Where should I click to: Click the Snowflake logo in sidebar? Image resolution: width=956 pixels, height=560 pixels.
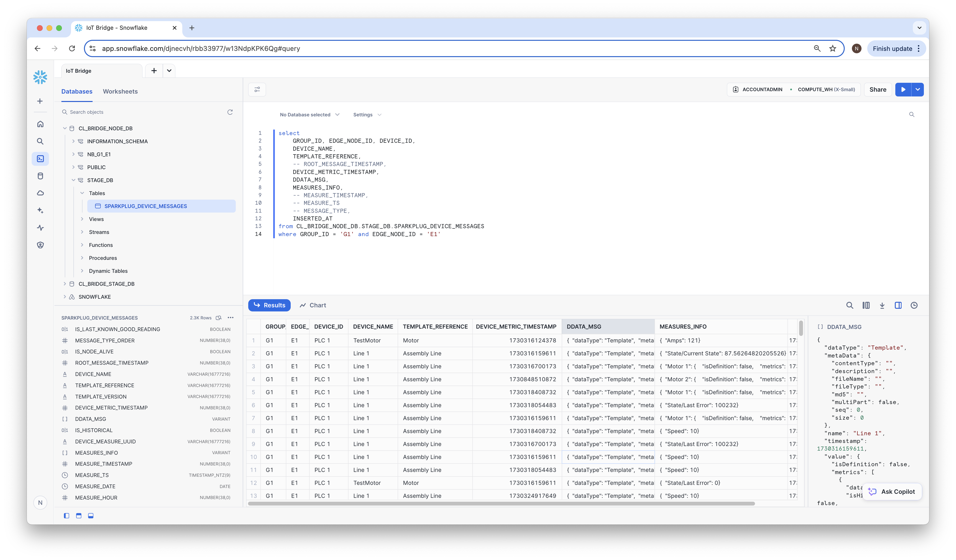coord(40,77)
